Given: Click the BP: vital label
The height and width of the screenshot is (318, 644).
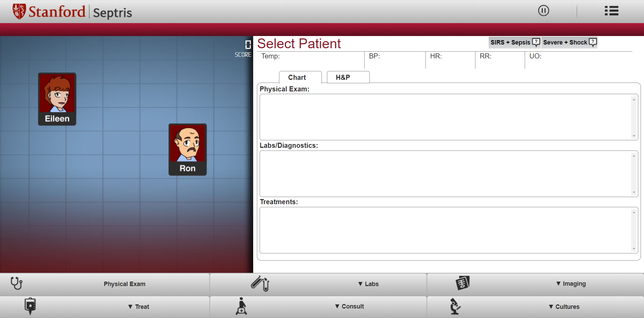Looking at the screenshot, I should click(x=375, y=56).
